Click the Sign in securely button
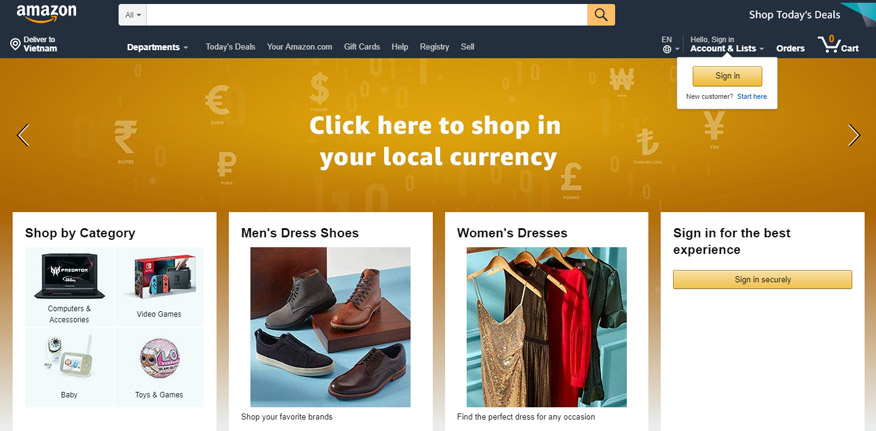The width and height of the screenshot is (876, 431). pyautogui.click(x=763, y=280)
